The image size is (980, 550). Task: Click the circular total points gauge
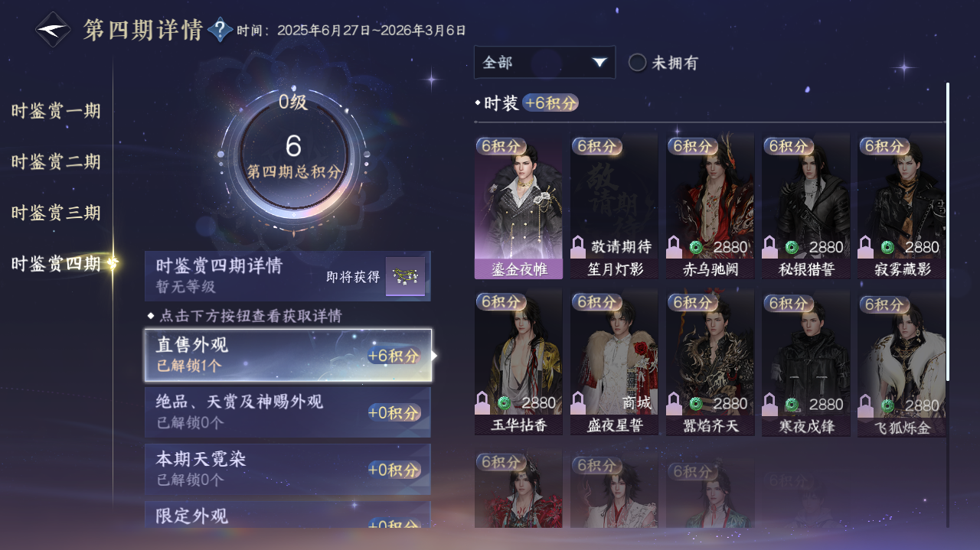coord(293,157)
